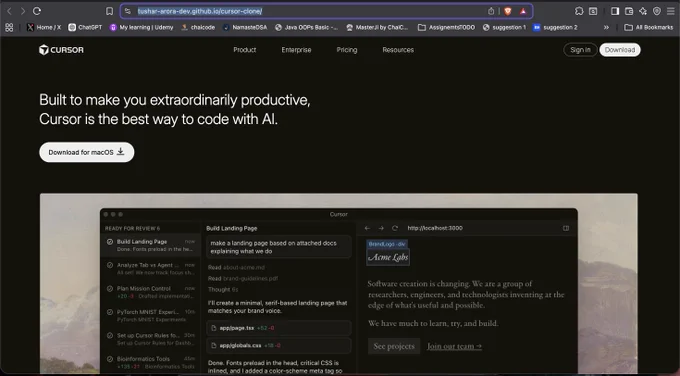The width and height of the screenshot is (680, 376).
Task: Click the Download for macOS button
Action: click(87, 152)
